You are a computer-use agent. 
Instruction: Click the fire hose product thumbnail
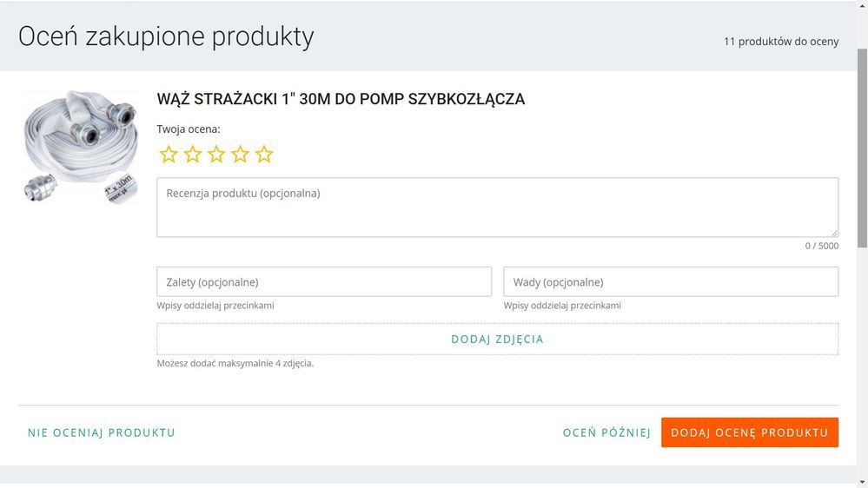coord(82,147)
